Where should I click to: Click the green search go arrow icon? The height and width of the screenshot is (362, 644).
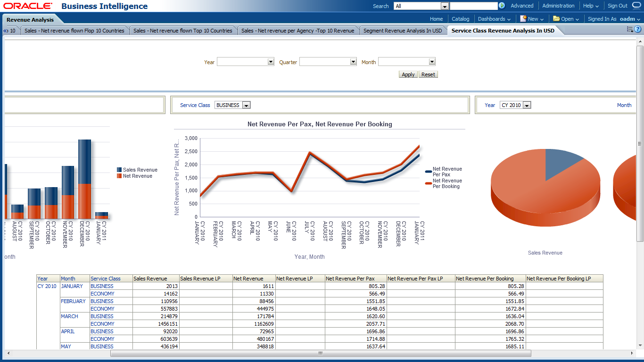click(x=502, y=6)
